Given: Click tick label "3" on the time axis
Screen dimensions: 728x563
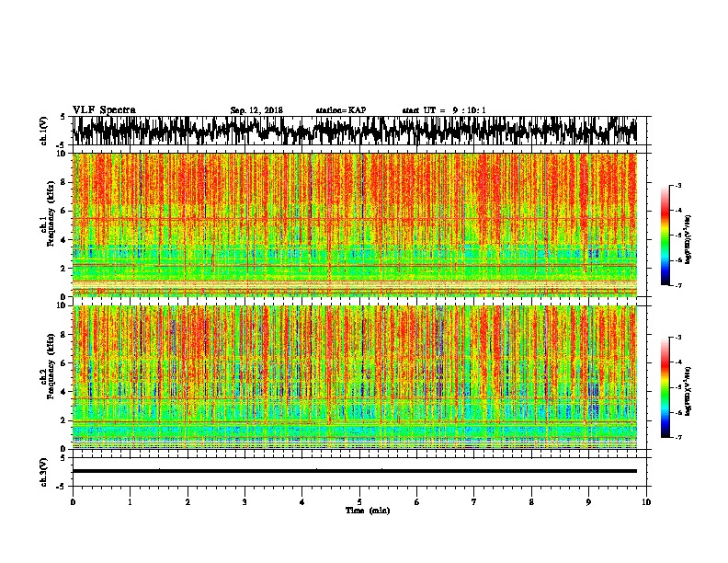Looking at the screenshot, I should click(x=245, y=502).
